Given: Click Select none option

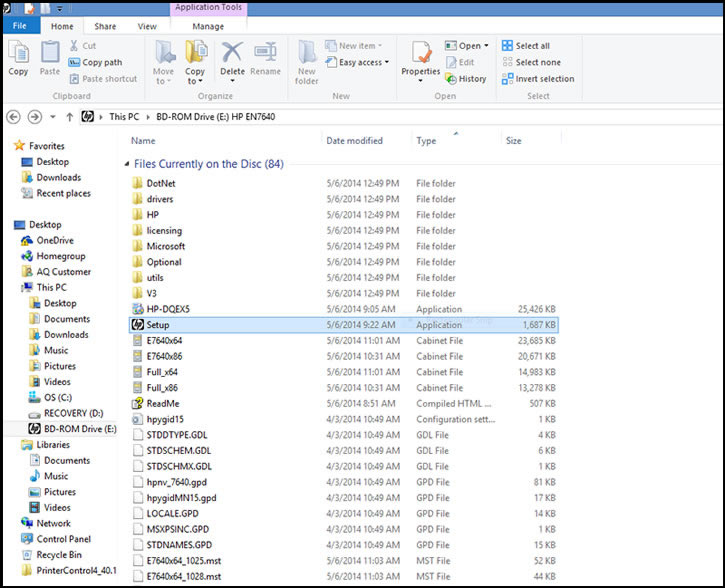Looking at the screenshot, I should tap(537, 62).
